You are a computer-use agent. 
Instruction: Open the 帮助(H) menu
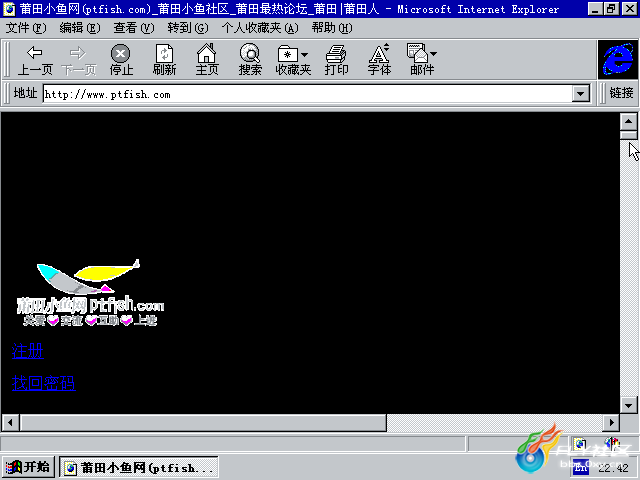point(331,28)
